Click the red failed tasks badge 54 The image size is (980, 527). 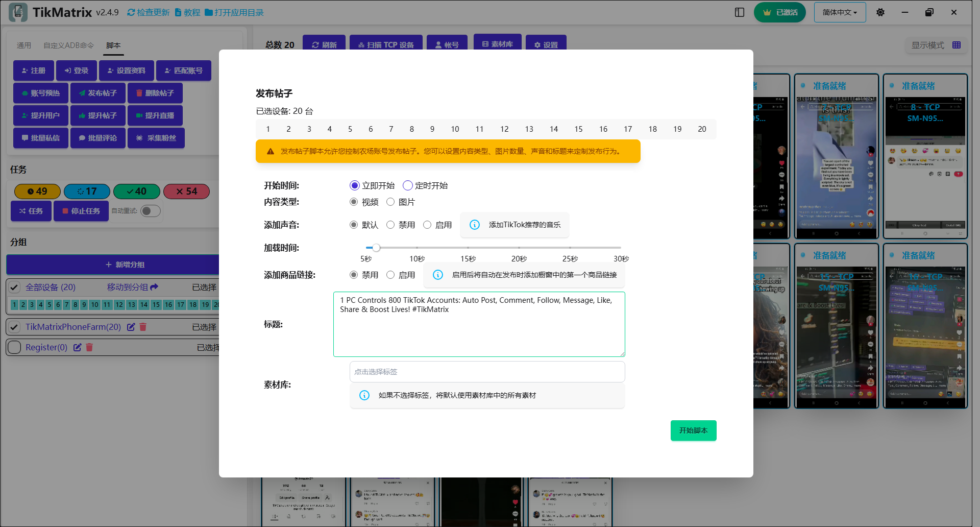186,191
